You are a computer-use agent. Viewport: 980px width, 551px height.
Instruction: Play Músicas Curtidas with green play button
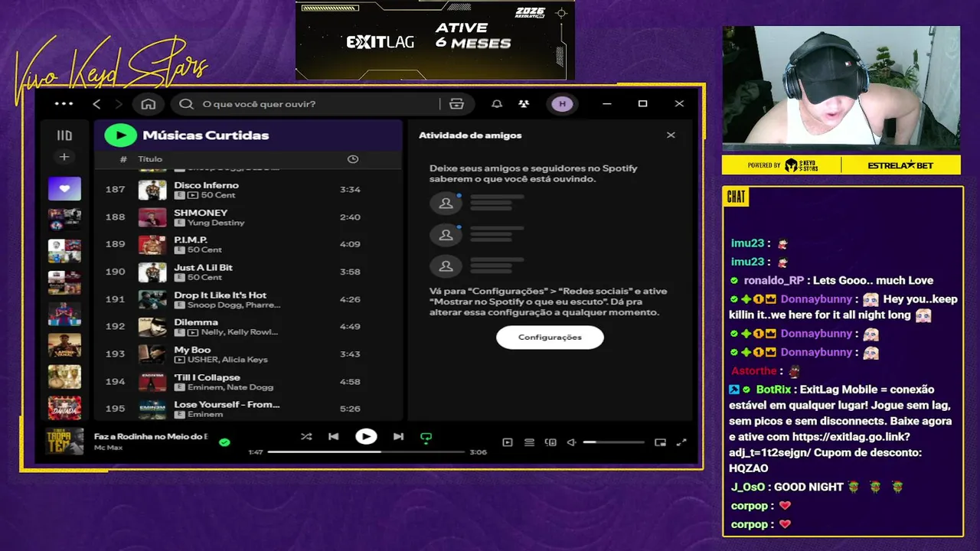(x=120, y=135)
